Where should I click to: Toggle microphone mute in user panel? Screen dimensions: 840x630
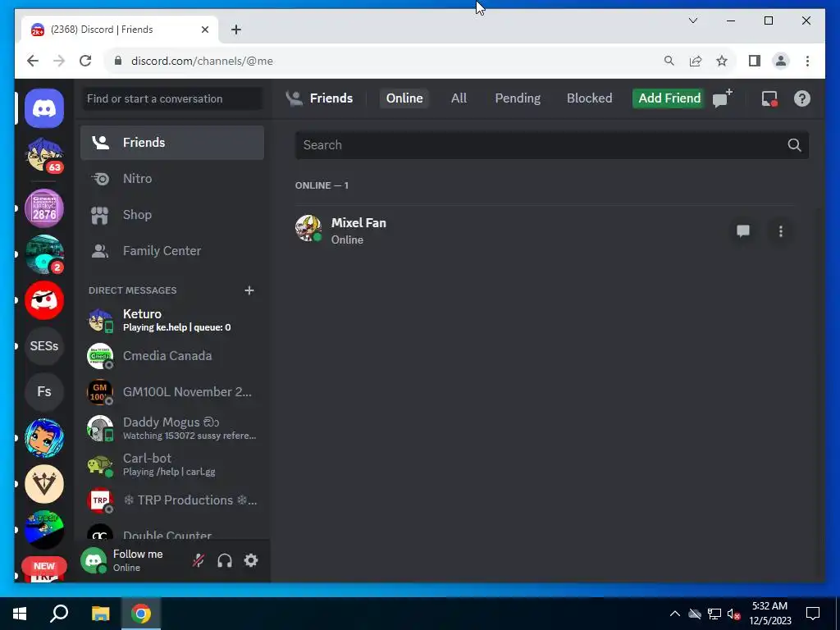(199, 560)
